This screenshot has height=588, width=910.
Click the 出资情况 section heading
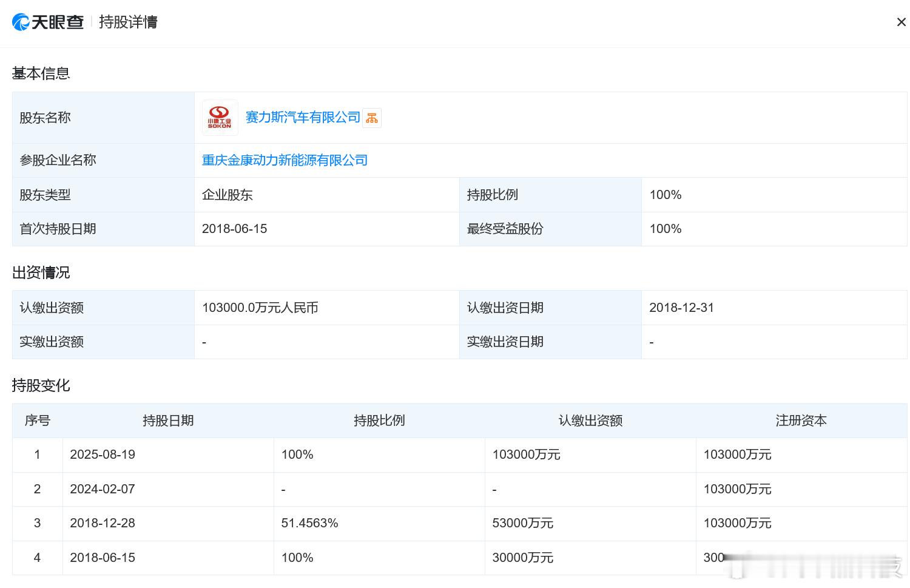coord(41,272)
